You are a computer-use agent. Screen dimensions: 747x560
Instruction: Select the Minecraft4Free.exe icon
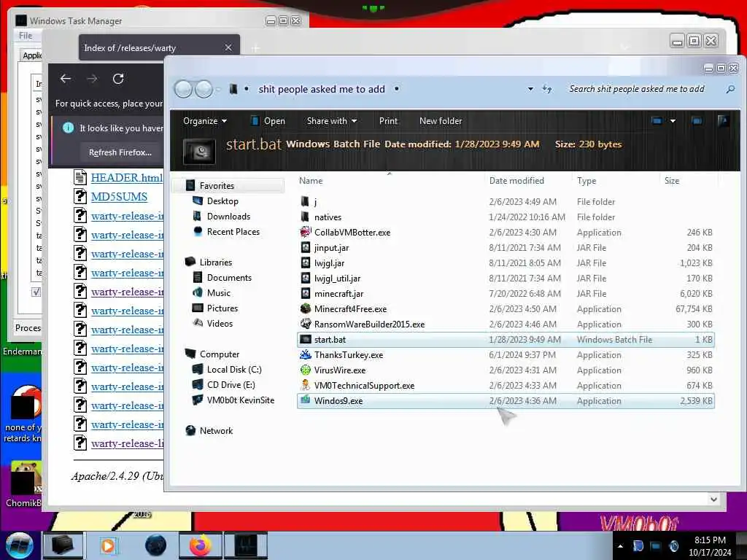[306, 309]
